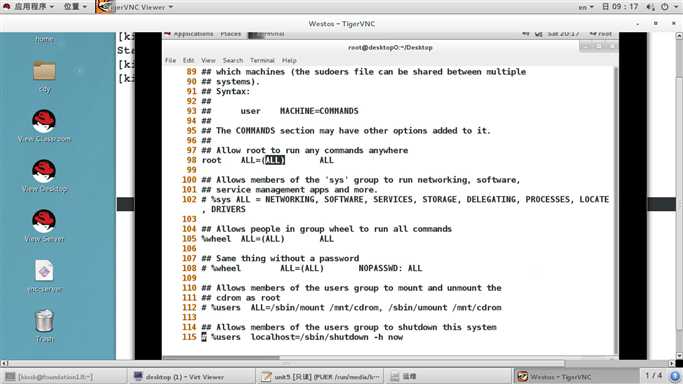Launch the View Classroom desktop icon

click(x=44, y=121)
